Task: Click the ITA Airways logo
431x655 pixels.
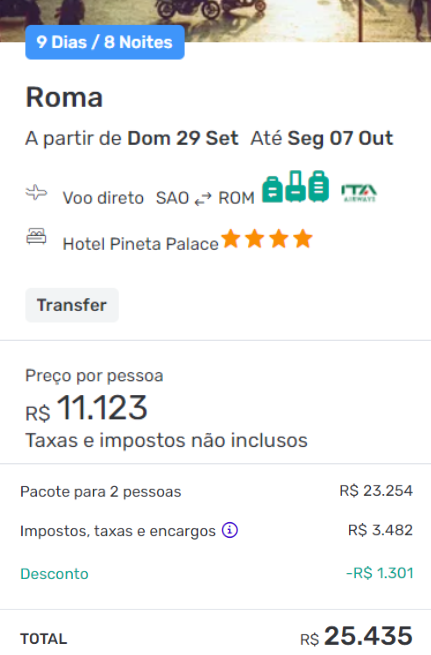Action: tap(359, 193)
